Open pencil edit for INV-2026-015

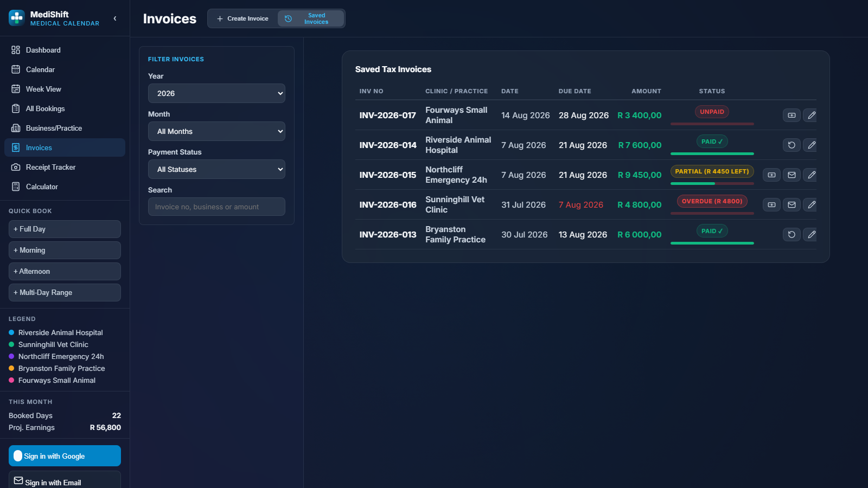tap(811, 175)
